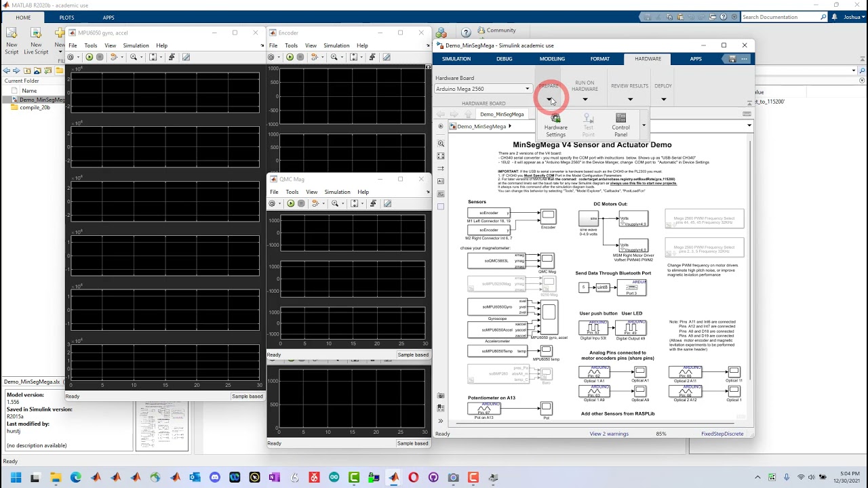Run the MPU6050 gyro, accel scope
The width and height of the screenshot is (868, 488).
(x=89, y=57)
